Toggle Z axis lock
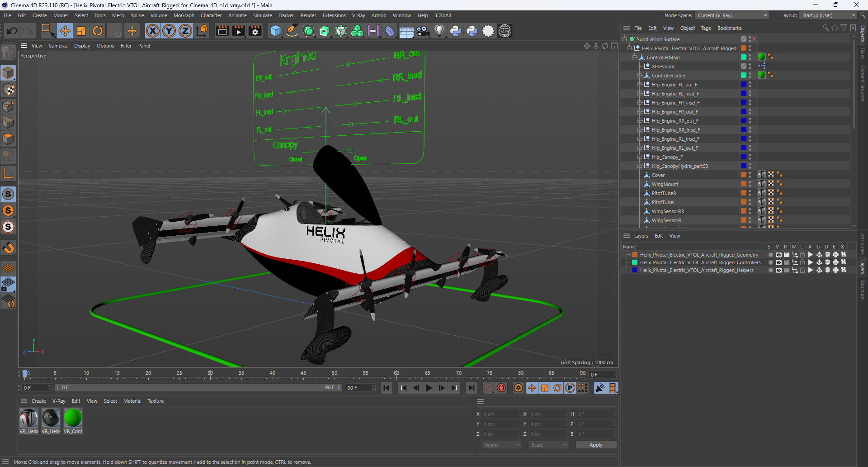Viewport: 868px width, 467px height. click(185, 31)
